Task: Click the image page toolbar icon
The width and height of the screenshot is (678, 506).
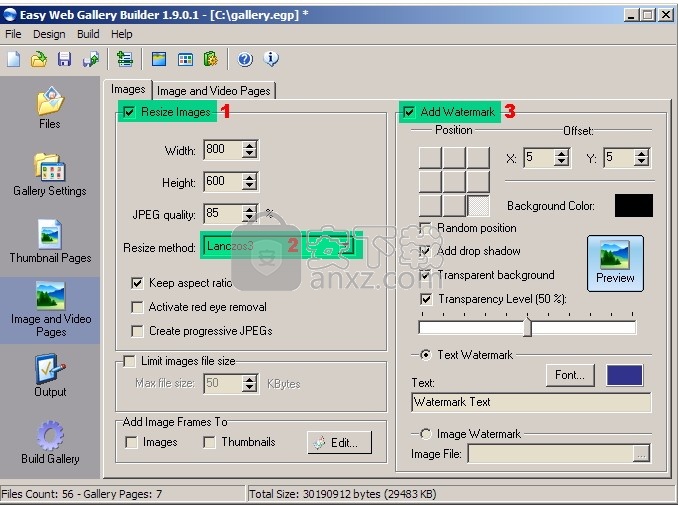Action: [x=159, y=59]
